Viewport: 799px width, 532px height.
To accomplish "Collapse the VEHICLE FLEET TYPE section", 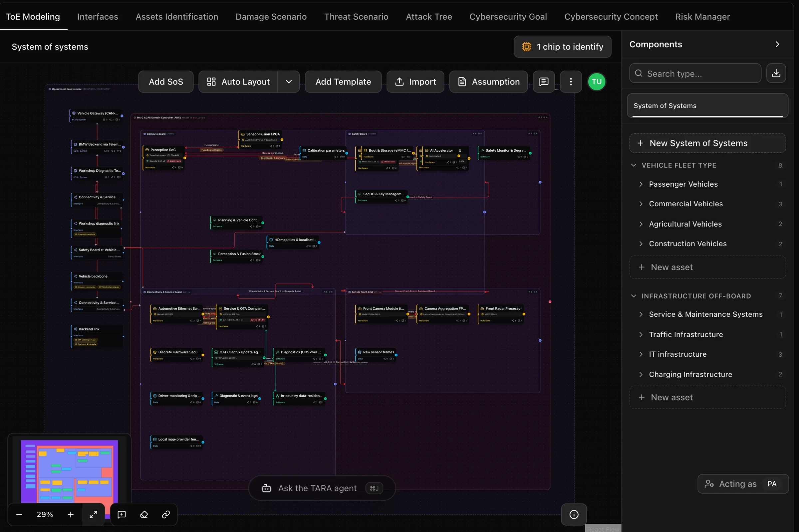I will tap(633, 165).
